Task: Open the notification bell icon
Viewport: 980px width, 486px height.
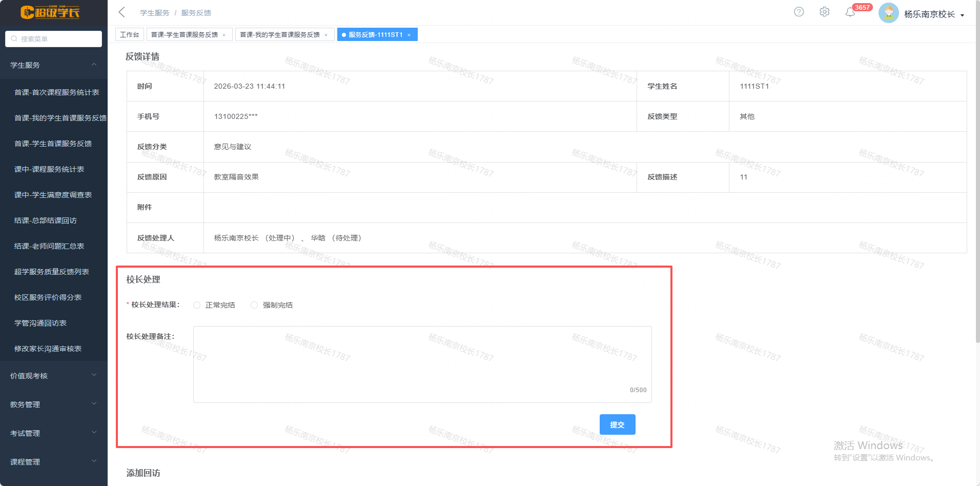Action: 850,12
